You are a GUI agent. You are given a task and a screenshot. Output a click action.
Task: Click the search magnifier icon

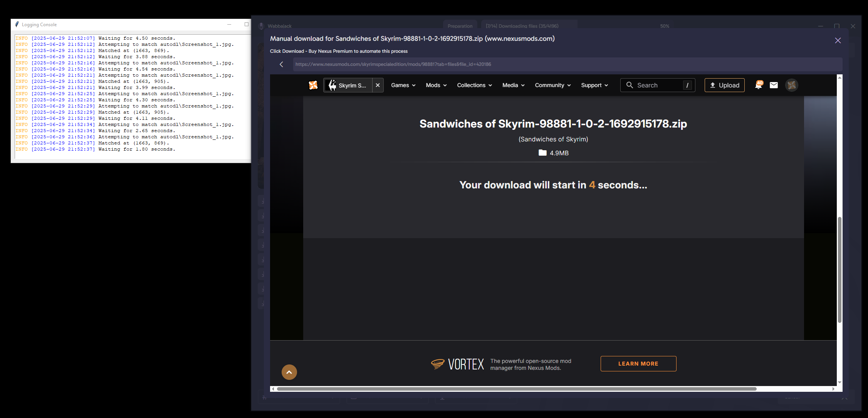630,85
